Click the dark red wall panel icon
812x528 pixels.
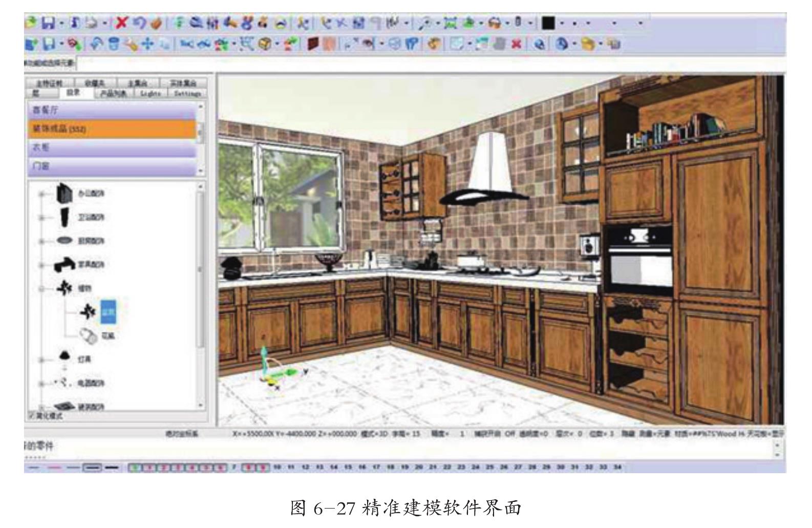point(313,45)
